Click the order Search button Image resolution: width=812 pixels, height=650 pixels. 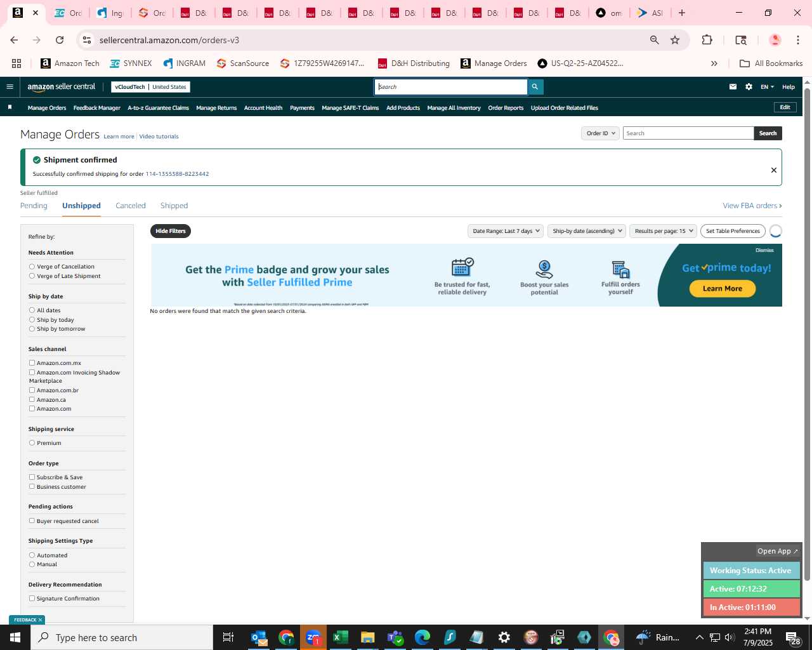(x=768, y=133)
